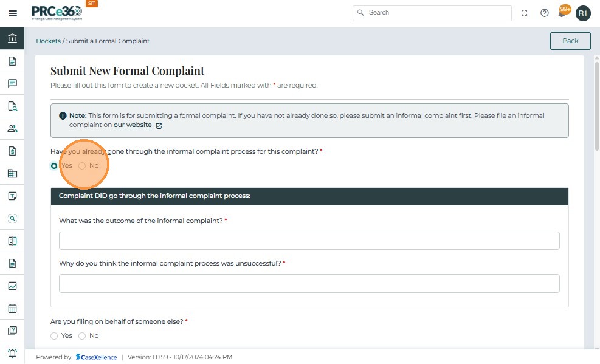
Task: View notifications bell with 99+ badge
Action: pyautogui.click(x=563, y=12)
